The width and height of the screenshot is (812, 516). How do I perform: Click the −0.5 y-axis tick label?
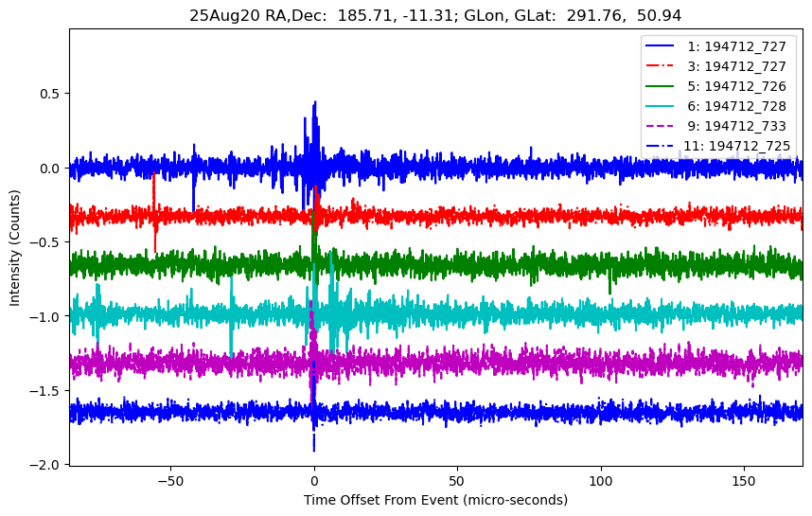[44, 242]
